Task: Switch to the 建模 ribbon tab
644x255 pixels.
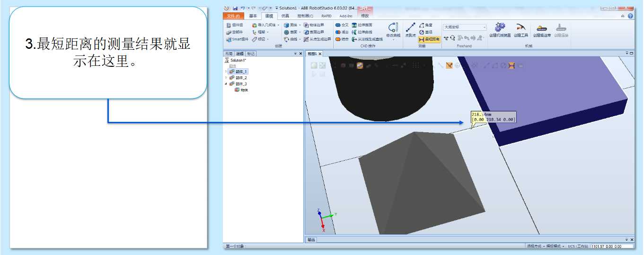Action: (269, 16)
